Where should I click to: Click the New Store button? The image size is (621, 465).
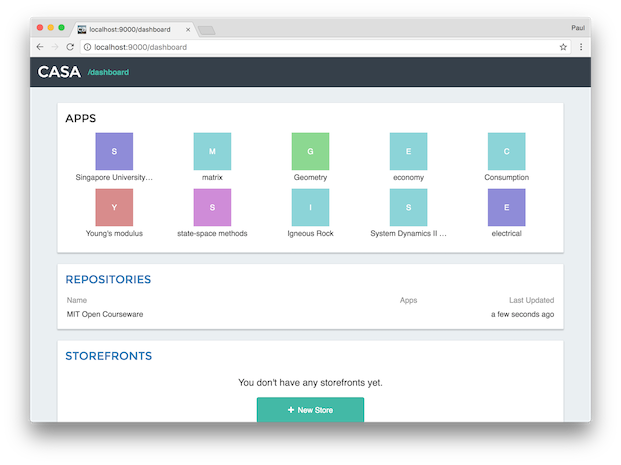click(310, 410)
